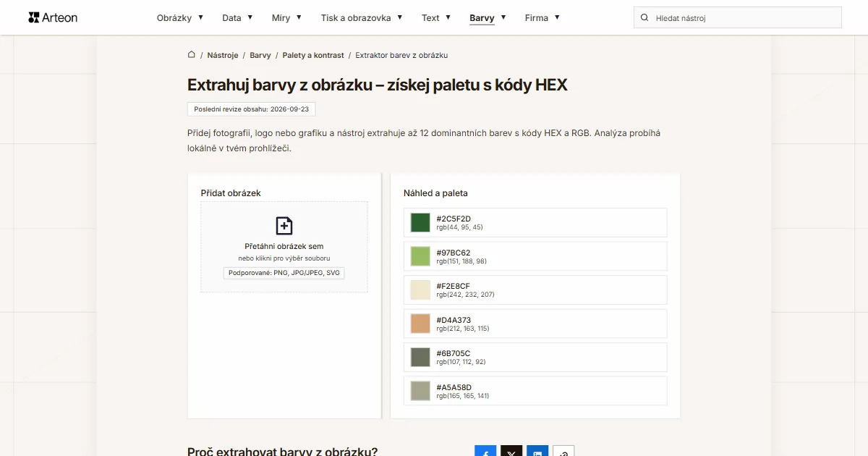Screen dimensions: 868x456
Task: Click the Podporované: PNG, JPG/JPEG, SVG badge
Action: [x=284, y=273]
